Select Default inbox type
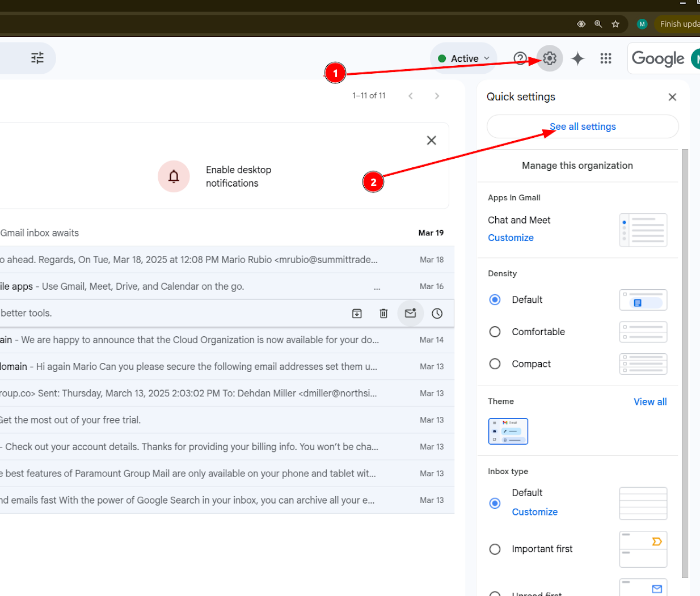The height and width of the screenshot is (596, 700). click(x=495, y=503)
